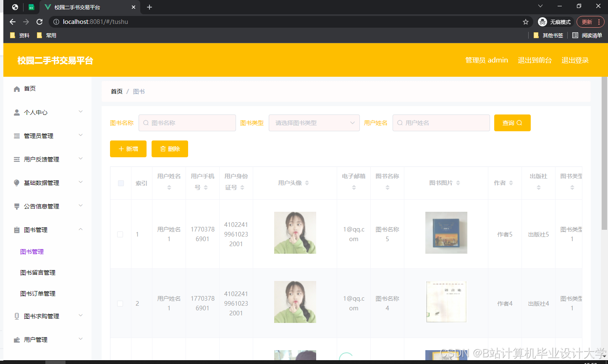Screen dimensions: 608x364
Task: Sort by 用户姓名 column arrows
Action: coord(169,187)
